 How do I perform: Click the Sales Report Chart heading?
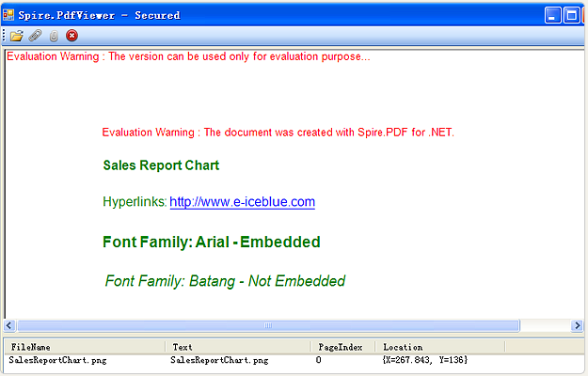161,165
